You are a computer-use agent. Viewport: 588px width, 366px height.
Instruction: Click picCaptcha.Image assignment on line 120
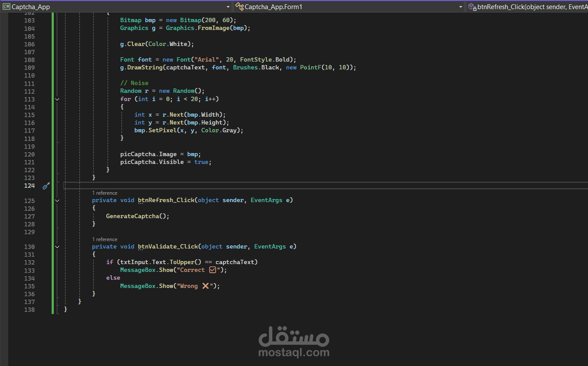coord(161,154)
